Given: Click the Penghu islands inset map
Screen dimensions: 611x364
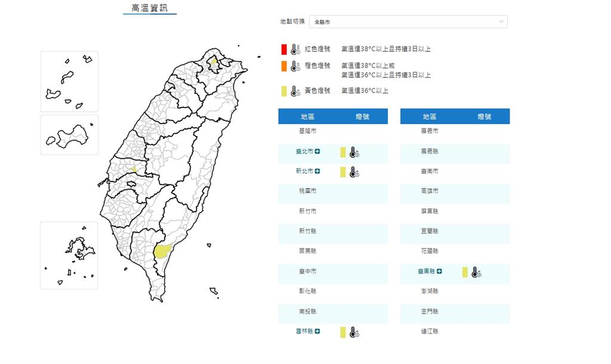Looking at the screenshot, I should 69,255.
